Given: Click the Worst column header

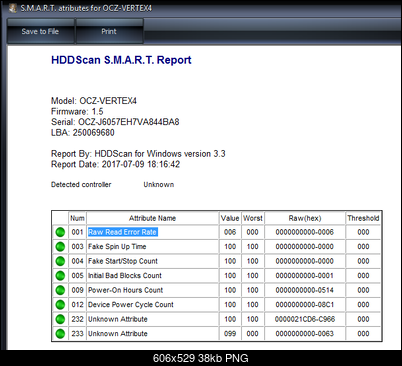Looking at the screenshot, I should click(253, 218).
